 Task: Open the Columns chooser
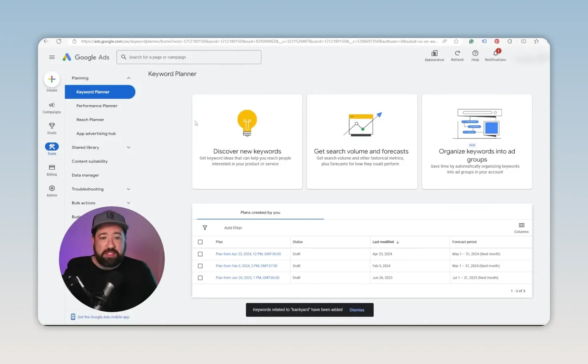click(x=521, y=228)
